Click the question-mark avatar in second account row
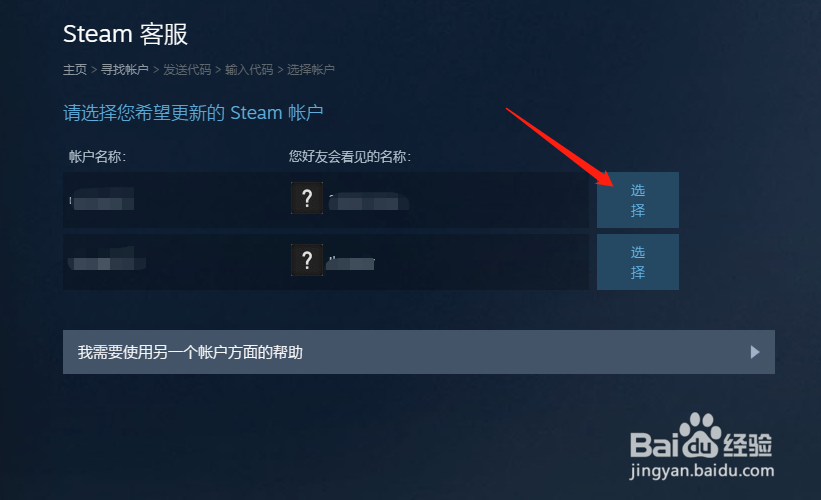The height and width of the screenshot is (500, 821). (x=307, y=260)
